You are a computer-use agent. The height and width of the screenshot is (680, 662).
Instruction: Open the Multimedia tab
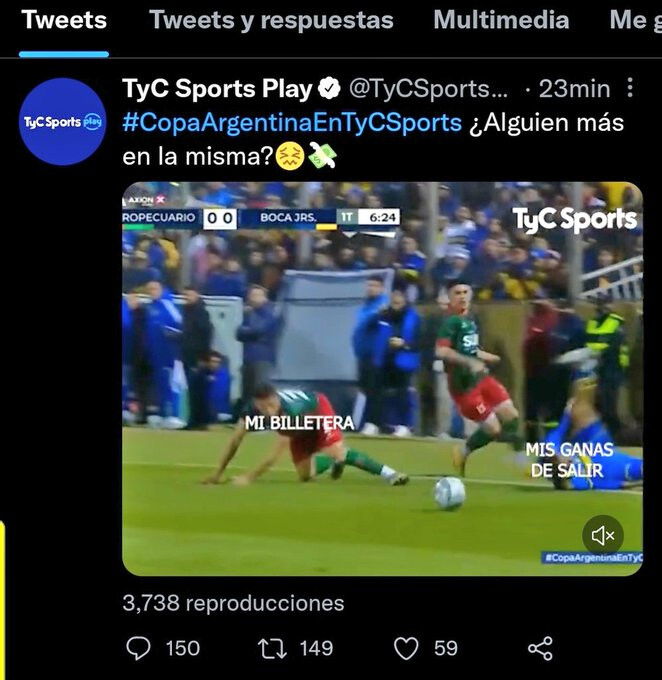tap(501, 20)
